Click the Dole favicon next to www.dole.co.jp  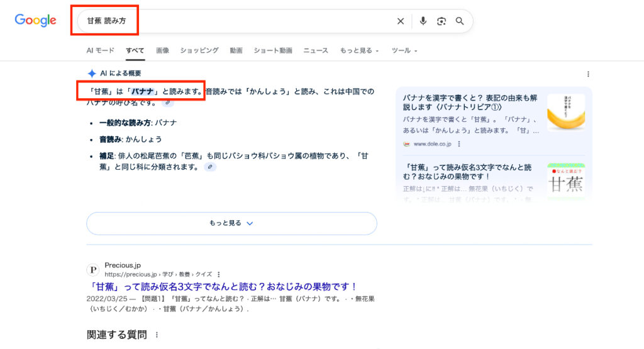click(406, 144)
